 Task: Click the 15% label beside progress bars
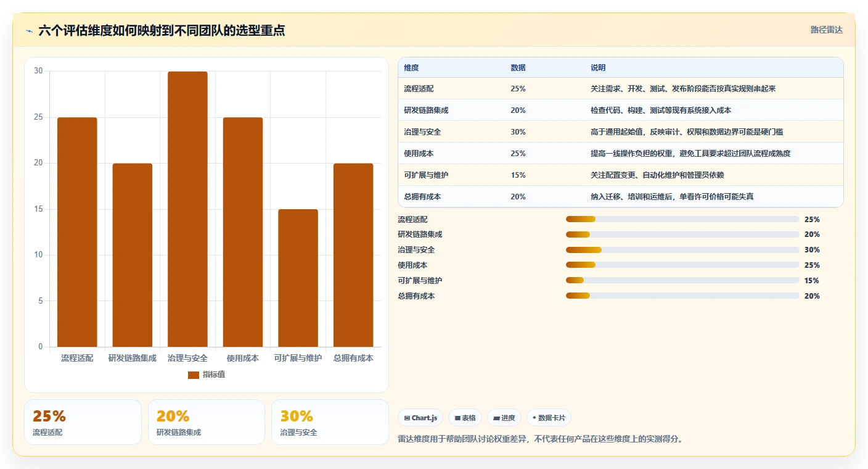pyautogui.click(x=812, y=281)
